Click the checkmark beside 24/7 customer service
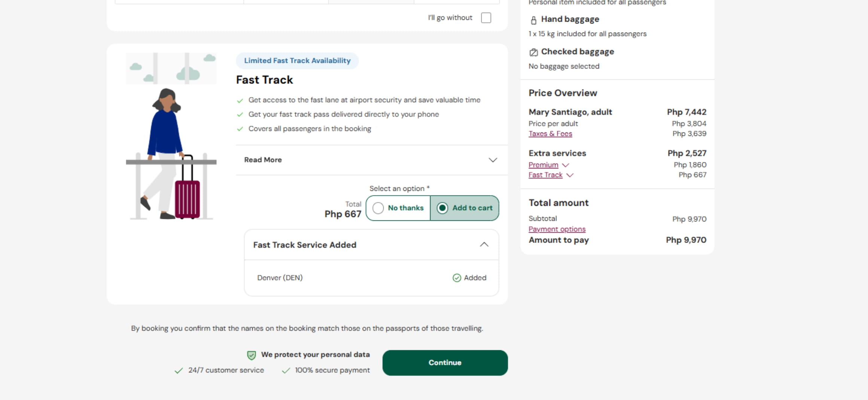 pyautogui.click(x=179, y=370)
